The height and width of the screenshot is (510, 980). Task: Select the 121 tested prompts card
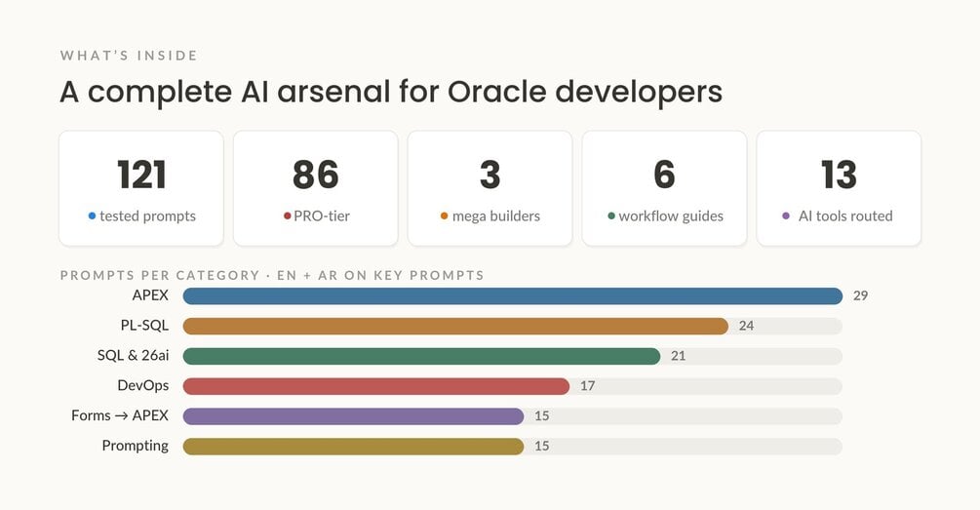tap(141, 188)
